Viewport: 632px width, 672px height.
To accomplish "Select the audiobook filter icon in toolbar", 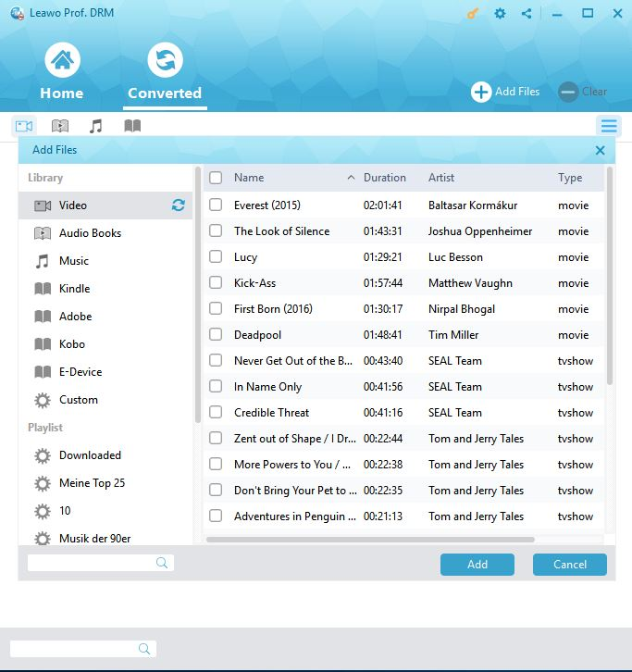I will pyautogui.click(x=60, y=126).
